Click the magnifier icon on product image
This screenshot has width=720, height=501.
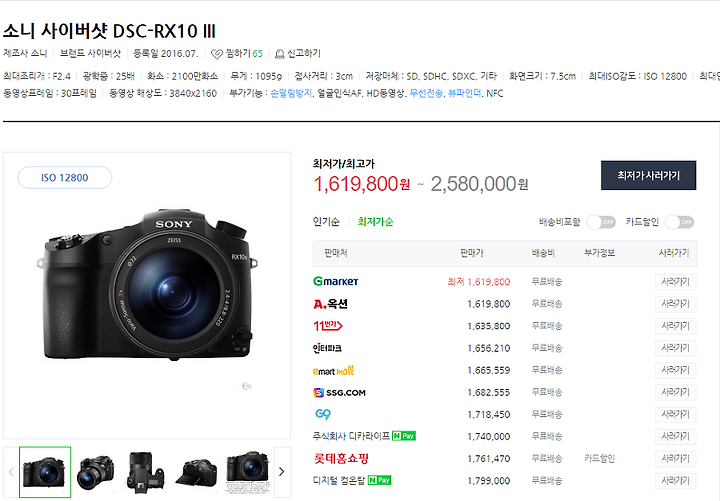[247, 386]
